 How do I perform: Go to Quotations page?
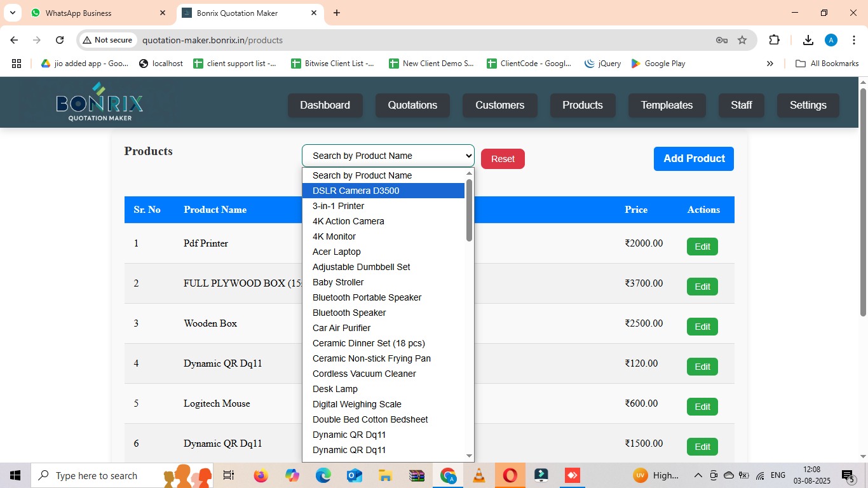click(x=412, y=105)
